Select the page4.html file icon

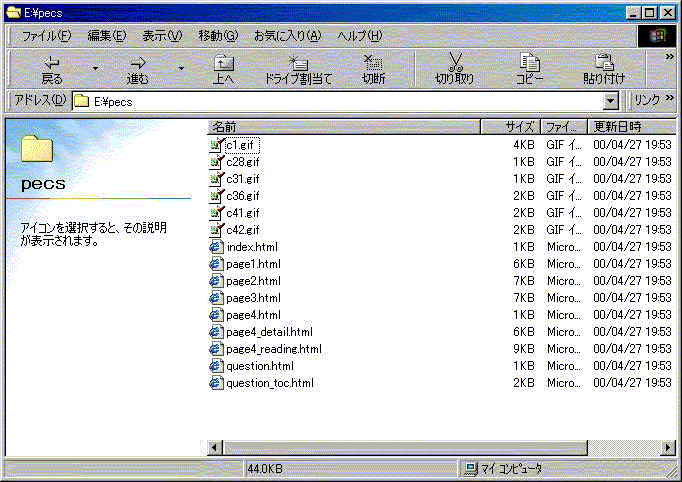[x=216, y=315]
